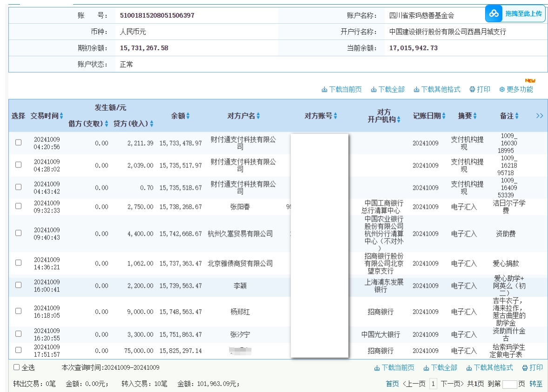Click 打印 link above the table
The image size is (548, 392).
[484, 89]
